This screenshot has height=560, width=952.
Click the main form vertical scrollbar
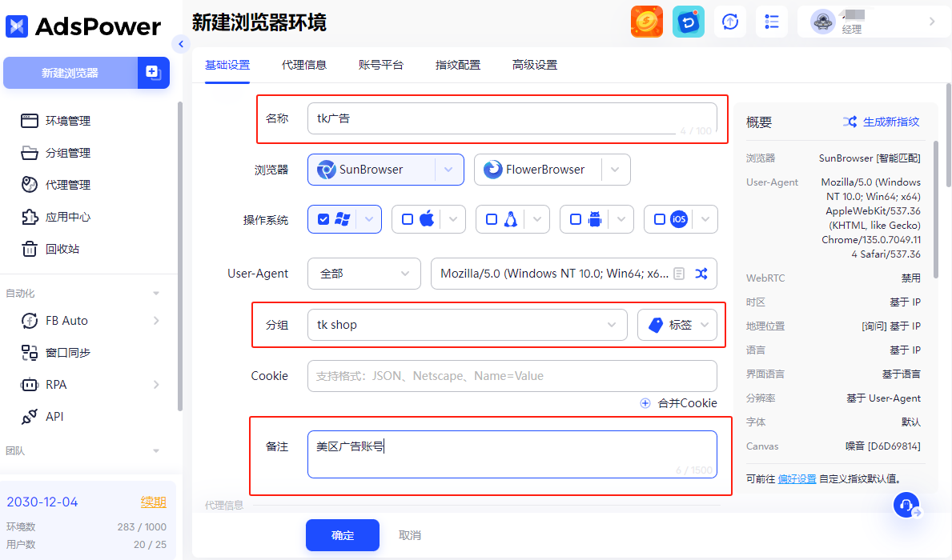948,135
